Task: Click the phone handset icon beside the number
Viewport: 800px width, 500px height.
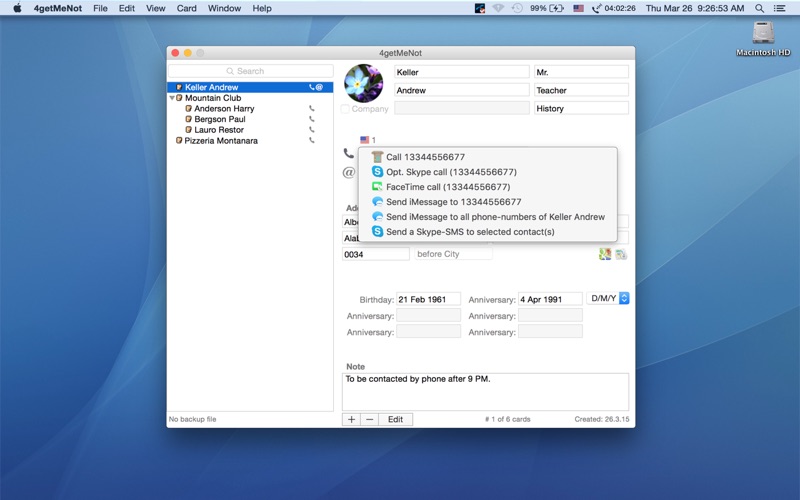Action: [348, 153]
